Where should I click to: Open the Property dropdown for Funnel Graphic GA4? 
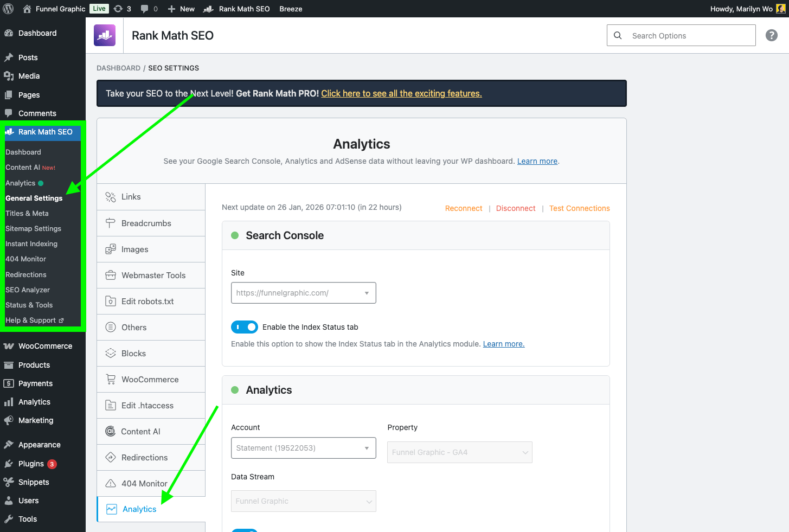pos(459,452)
